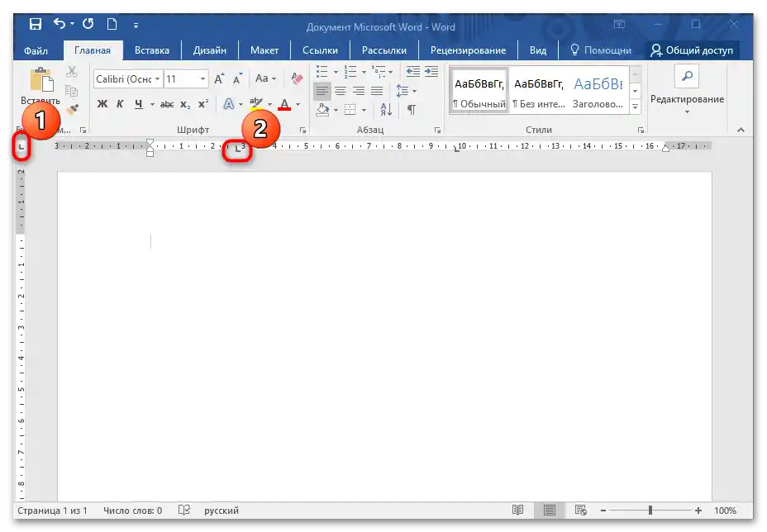Screen dimensions: 767x532
Task: Click the Общий доступ button
Action: point(692,50)
